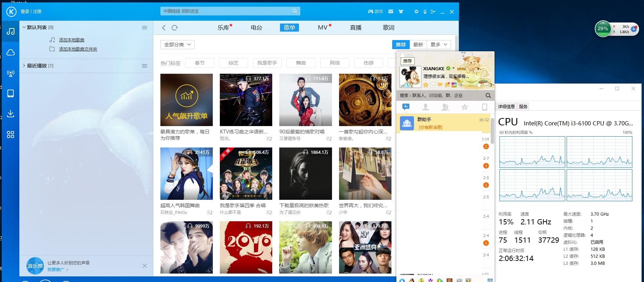Open the Kugou music note sidebar icon
Image resolution: width=644 pixels, height=282 pixels.
11,31
